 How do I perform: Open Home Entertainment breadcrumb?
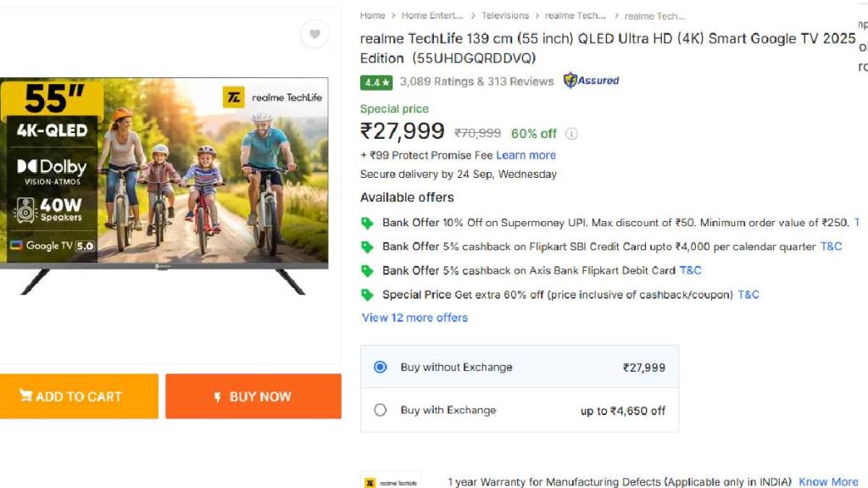coord(432,15)
